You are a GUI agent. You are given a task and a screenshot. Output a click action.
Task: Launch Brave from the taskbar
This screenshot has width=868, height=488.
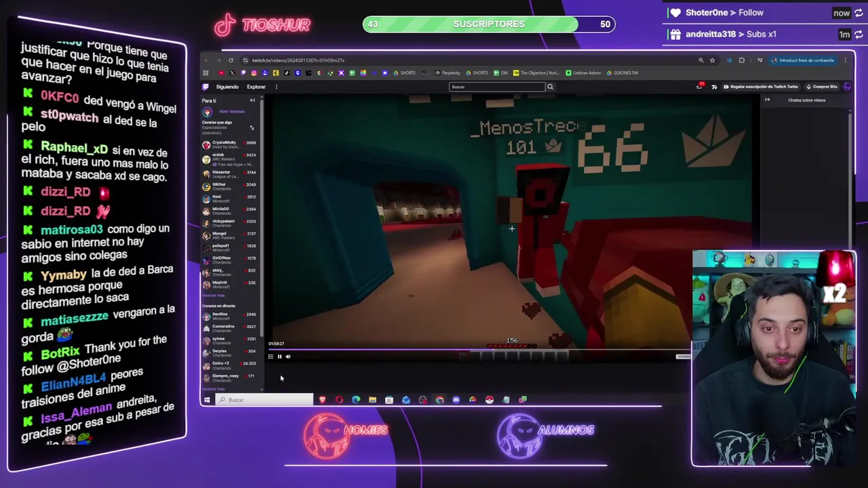[323, 400]
